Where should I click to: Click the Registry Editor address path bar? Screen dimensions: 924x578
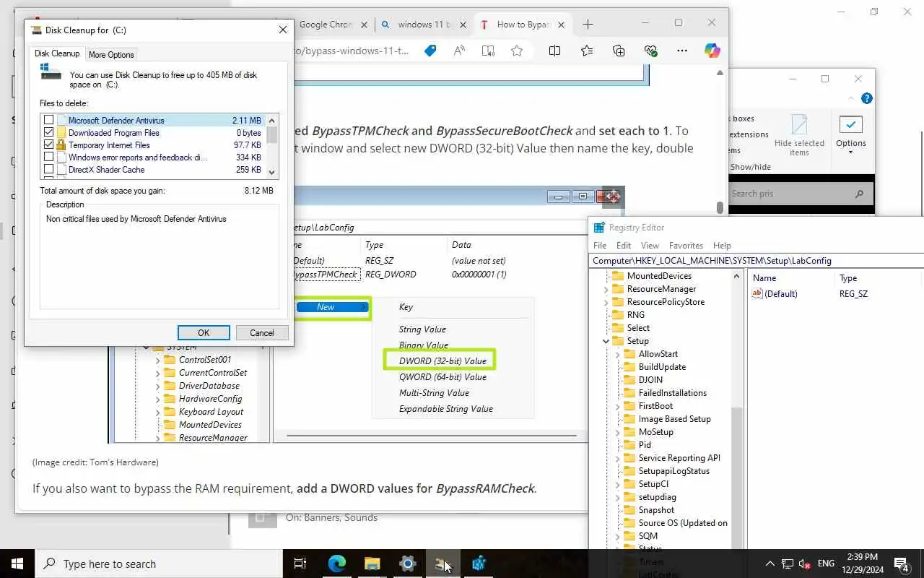(x=757, y=261)
